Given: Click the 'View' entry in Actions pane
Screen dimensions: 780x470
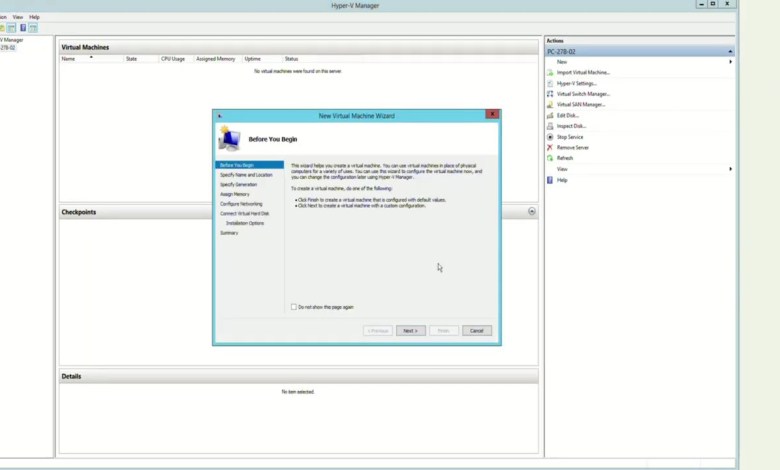Looking at the screenshot, I should click(562, 169).
